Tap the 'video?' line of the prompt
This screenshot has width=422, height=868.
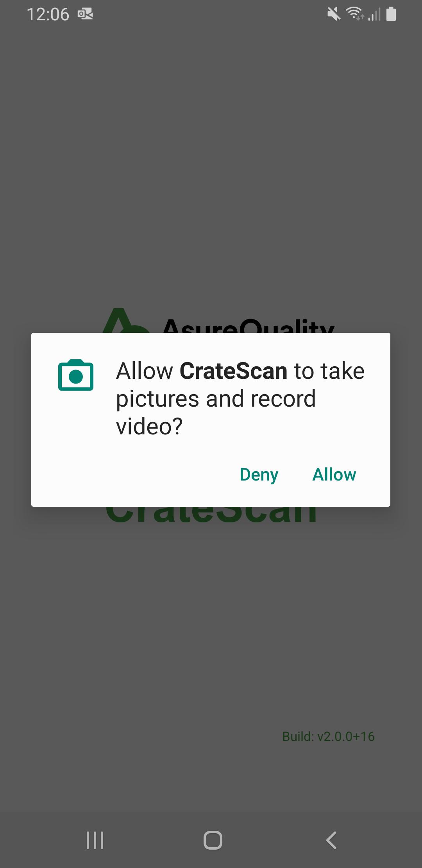point(149,426)
